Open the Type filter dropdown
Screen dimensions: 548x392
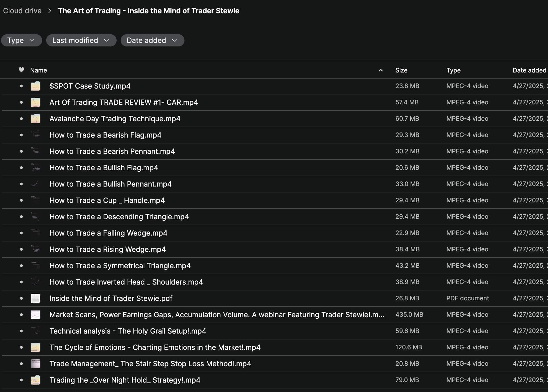click(21, 40)
